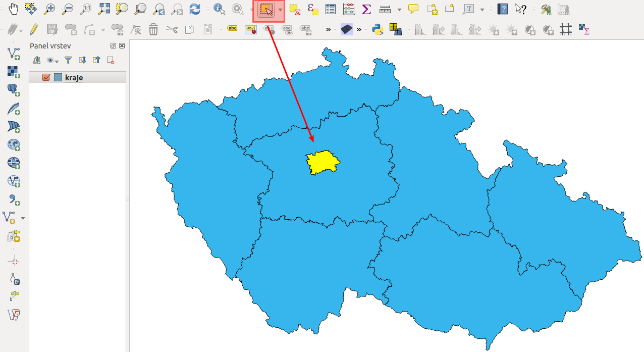The image size is (644, 352).
Task: Filter legend by map content
Action: click(68, 60)
